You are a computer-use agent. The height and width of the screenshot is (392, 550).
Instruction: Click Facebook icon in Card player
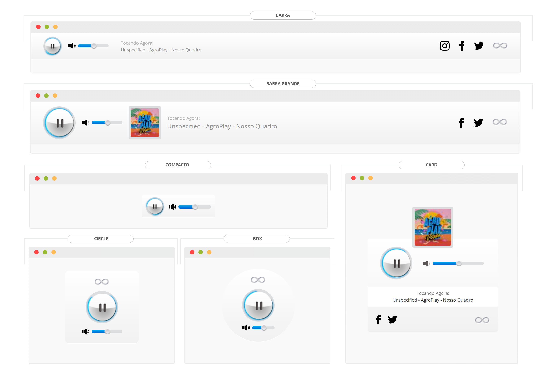[378, 319]
